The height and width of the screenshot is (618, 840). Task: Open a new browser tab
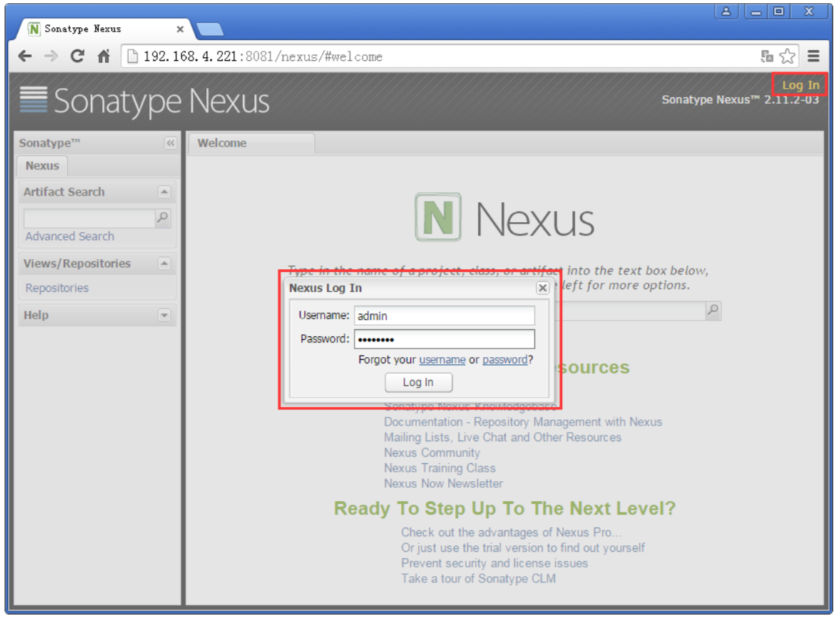(210, 29)
